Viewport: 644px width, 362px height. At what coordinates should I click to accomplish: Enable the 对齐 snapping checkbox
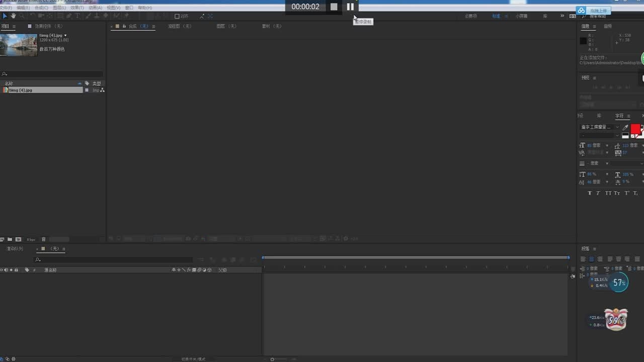pos(177,16)
